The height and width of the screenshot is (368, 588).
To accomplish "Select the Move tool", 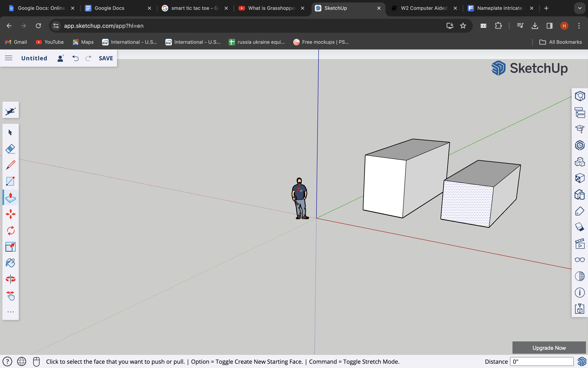I will click(10, 214).
